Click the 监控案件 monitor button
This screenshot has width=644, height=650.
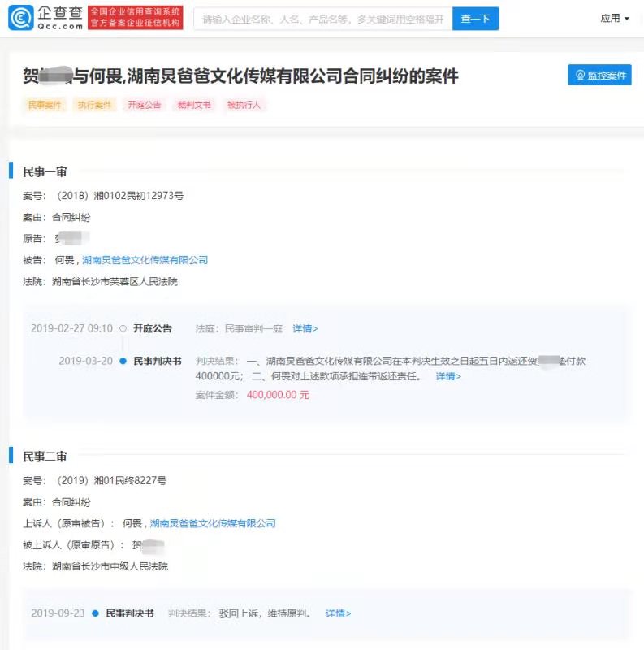point(599,75)
